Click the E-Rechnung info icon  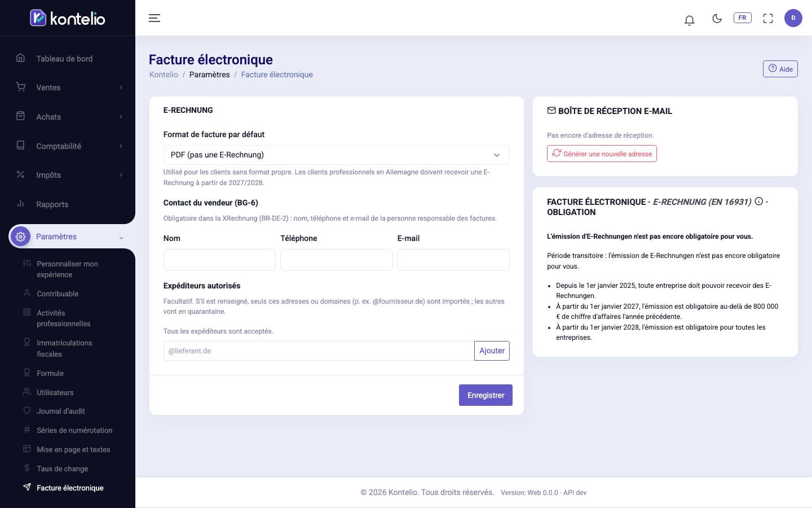point(759,202)
